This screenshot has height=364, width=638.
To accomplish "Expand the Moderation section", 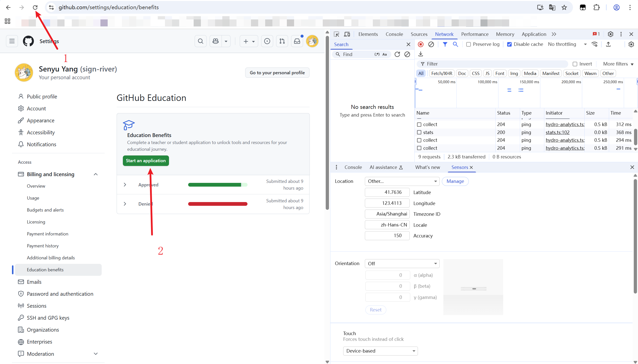I will pyautogui.click(x=95, y=354).
